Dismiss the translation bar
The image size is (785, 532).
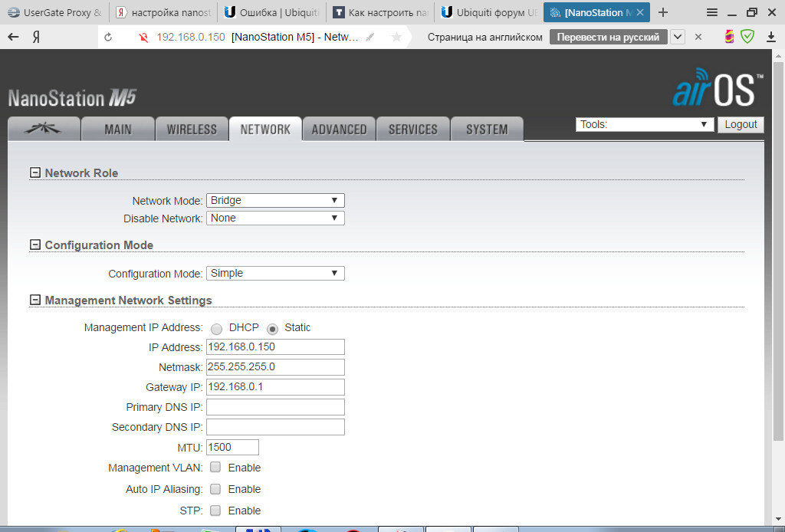(698, 37)
